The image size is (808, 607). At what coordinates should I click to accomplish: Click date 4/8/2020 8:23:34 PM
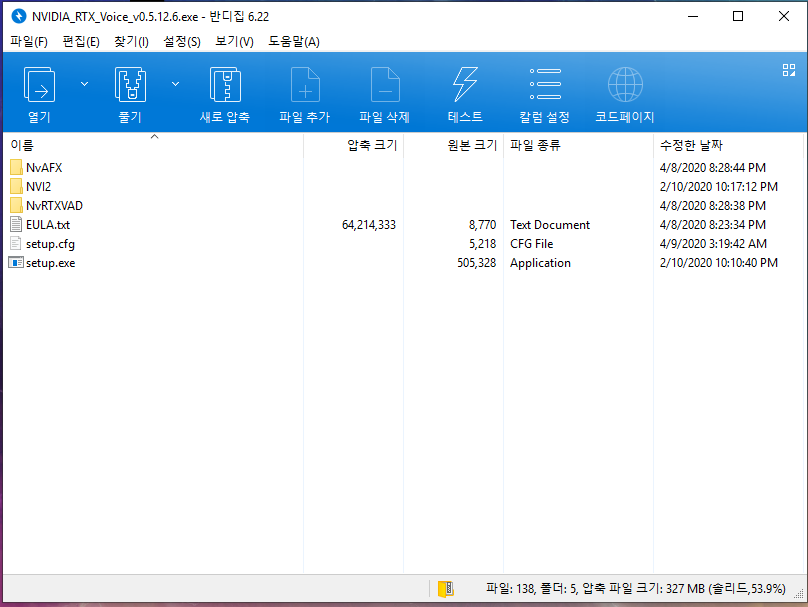[x=713, y=225]
